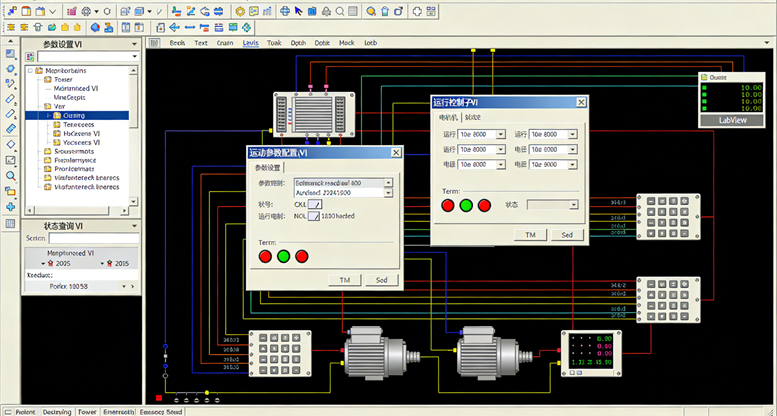
Task: Click Sed button in 运行控制子VI dialog
Action: click(566, 234)
